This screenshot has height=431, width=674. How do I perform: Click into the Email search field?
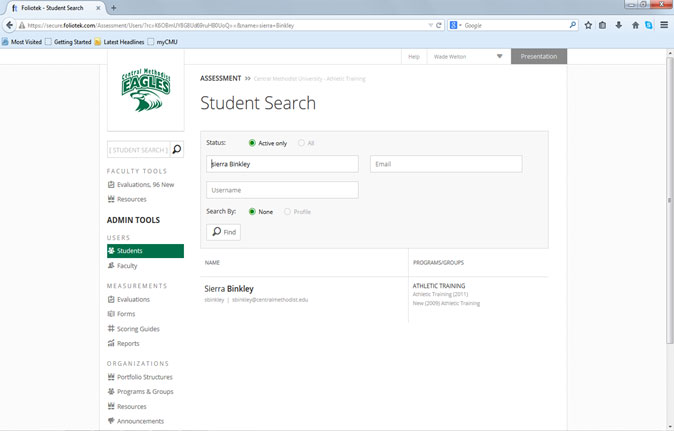tap(445, 164)
